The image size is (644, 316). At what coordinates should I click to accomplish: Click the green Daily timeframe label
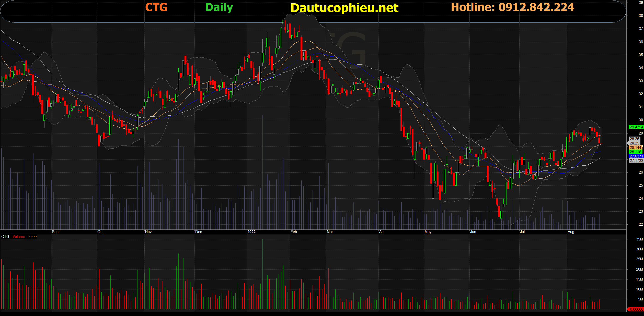coord(219,7)
